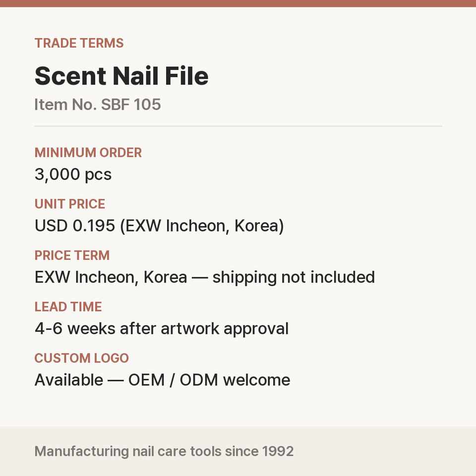
Task: Click the terracotta top border bar
Action: (x=238, y=3)
